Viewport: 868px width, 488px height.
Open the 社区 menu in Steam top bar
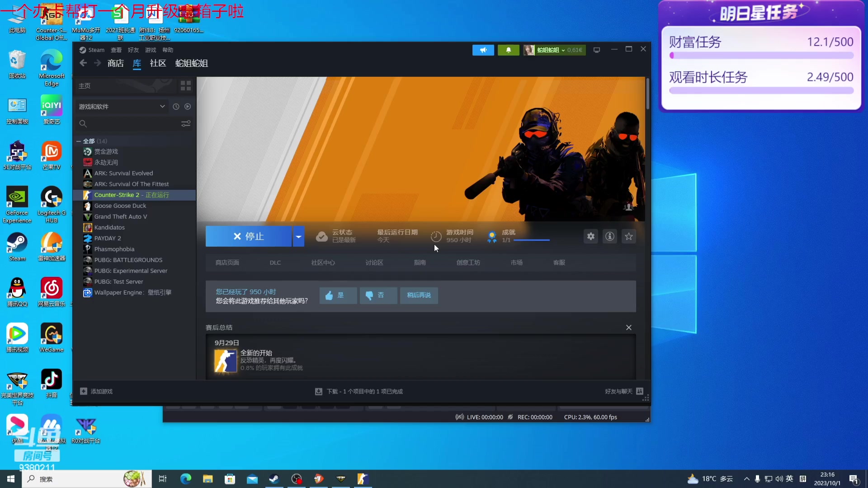pyautogui.click(x=157, y=63)
